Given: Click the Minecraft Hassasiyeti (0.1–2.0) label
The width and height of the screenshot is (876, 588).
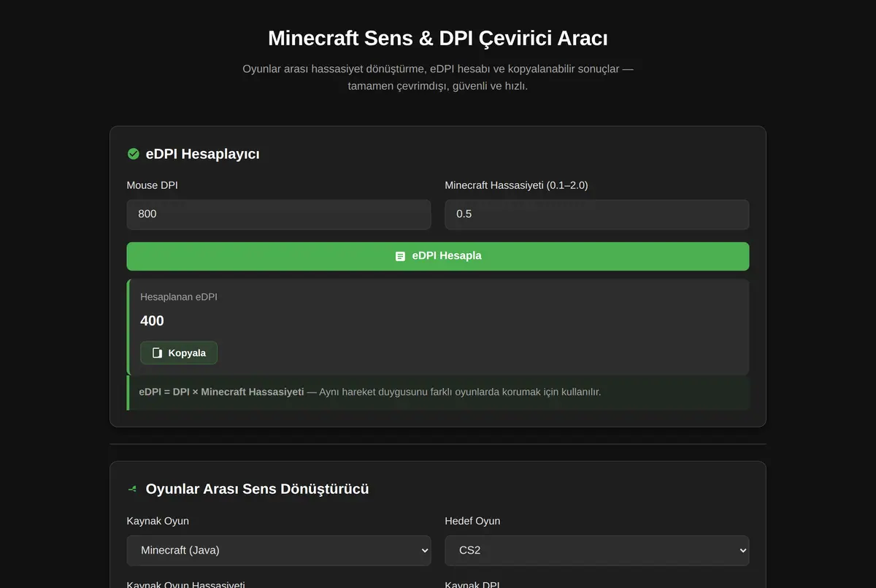Looking at the screenshot, I should point(516,185).
